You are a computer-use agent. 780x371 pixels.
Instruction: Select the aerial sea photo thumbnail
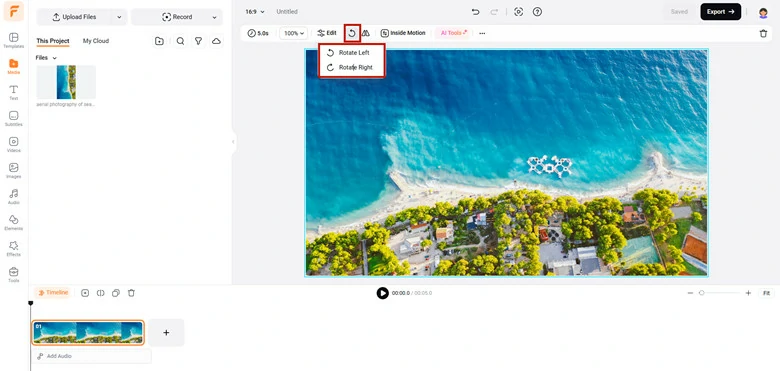coord(66,83)
